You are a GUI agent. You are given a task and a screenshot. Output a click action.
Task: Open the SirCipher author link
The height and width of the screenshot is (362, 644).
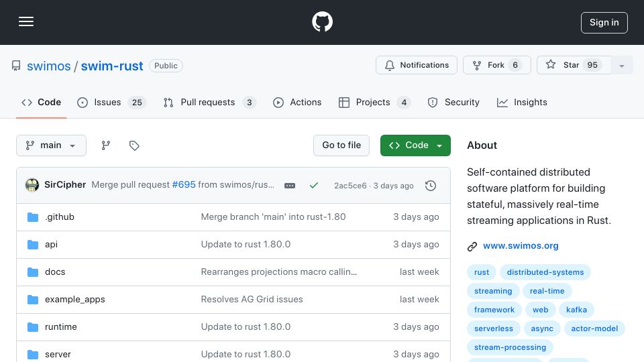tap(65, 185)
